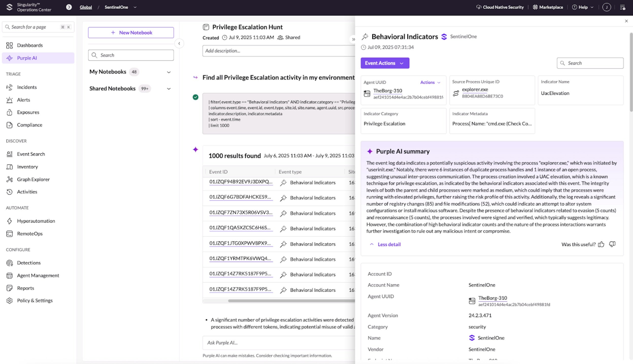The image size is (633, 364).
Task: Click the thumbs up feedback icon
Action: 601,244
